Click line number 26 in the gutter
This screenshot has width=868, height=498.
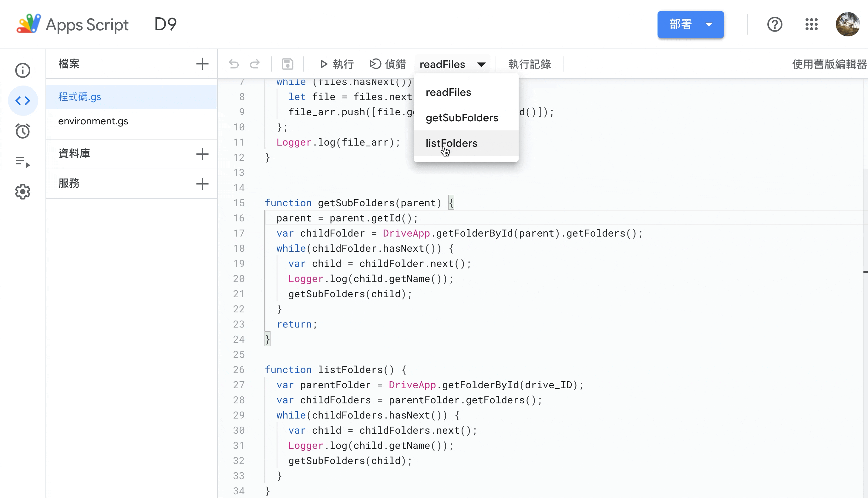(x=239, y=370)
